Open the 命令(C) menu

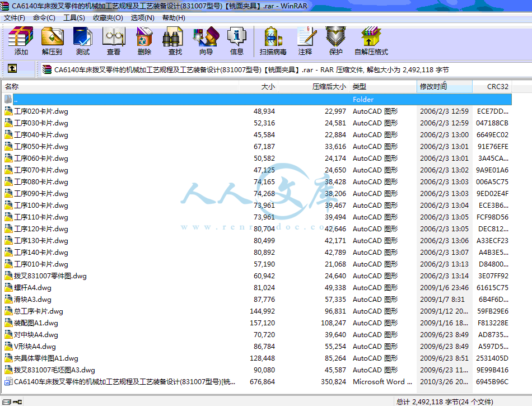pyautogui.click(x=44, y=17)
